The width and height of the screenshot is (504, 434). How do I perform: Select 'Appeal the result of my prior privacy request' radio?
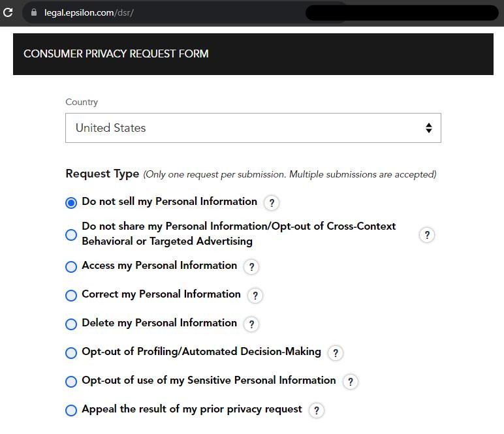coord(71,411)
